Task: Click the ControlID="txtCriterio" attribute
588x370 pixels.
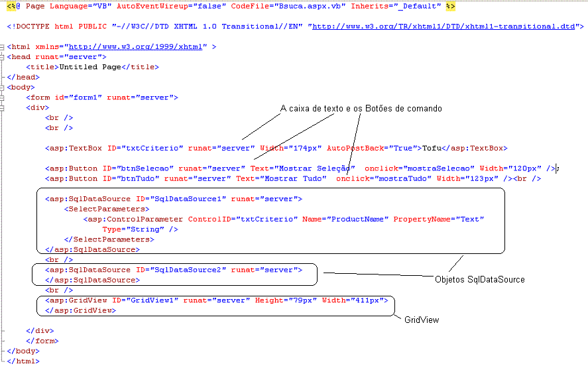Action: tap(243, 219)
